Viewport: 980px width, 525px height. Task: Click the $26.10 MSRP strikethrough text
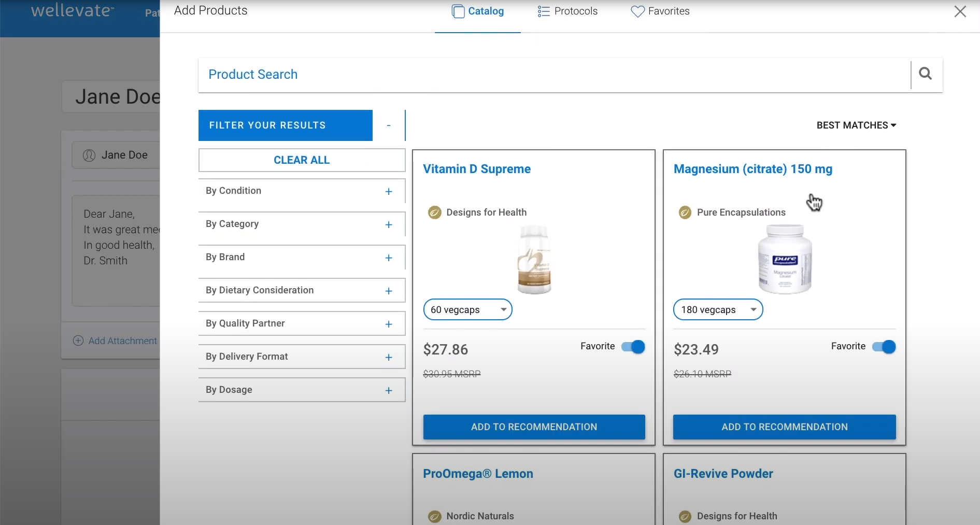(x=702, y=374)
